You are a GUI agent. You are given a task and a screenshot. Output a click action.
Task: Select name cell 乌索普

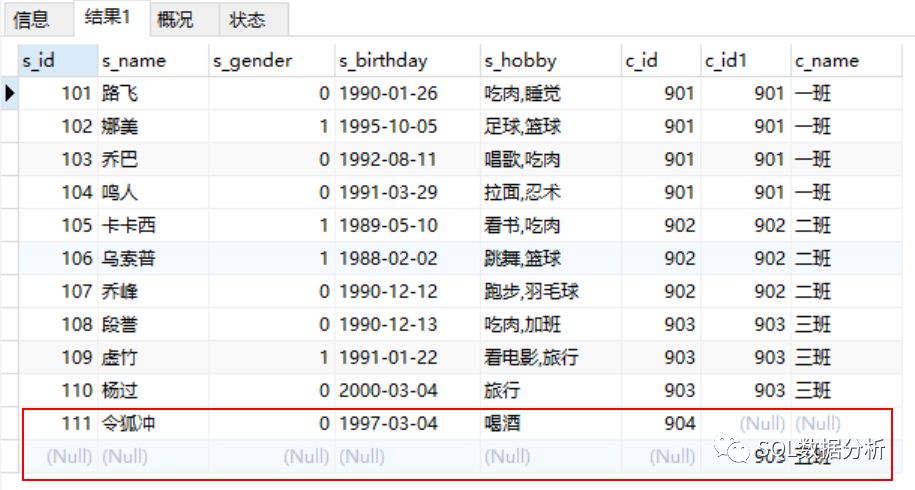[153, 258]
